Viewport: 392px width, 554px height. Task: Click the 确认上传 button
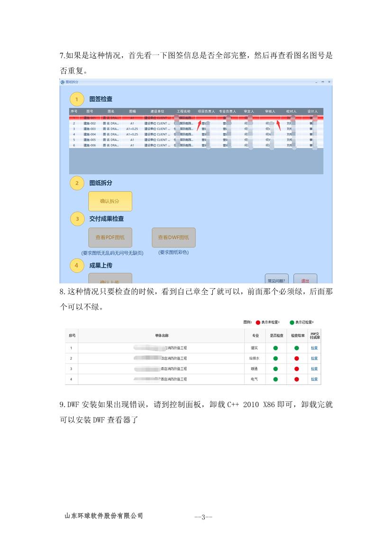pos(110,278)
